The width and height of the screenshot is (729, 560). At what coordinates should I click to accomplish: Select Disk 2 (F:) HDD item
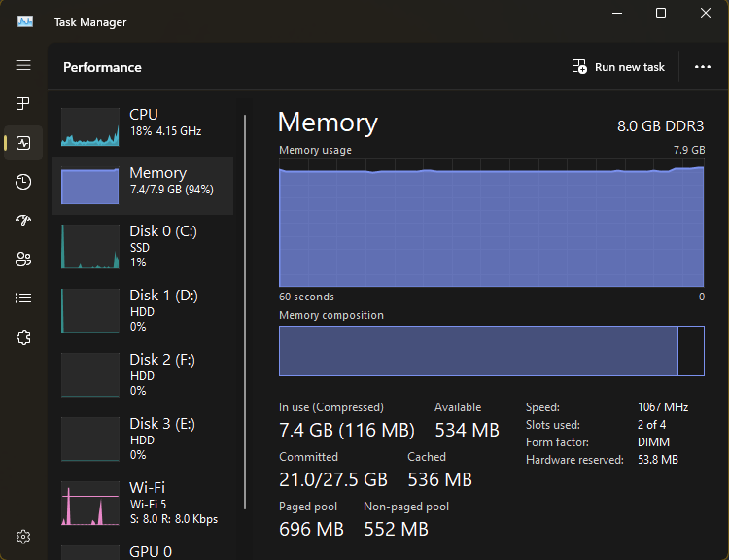(142, 374)
